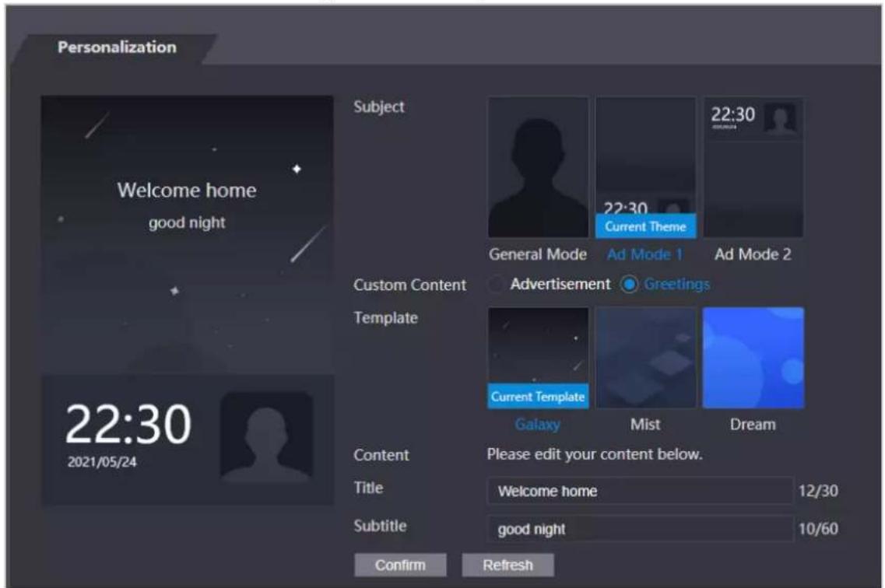The width and height of the screenshot is (885, 588).
Task: Click the large Welcome home preview heading
Action: click(187, 190)
